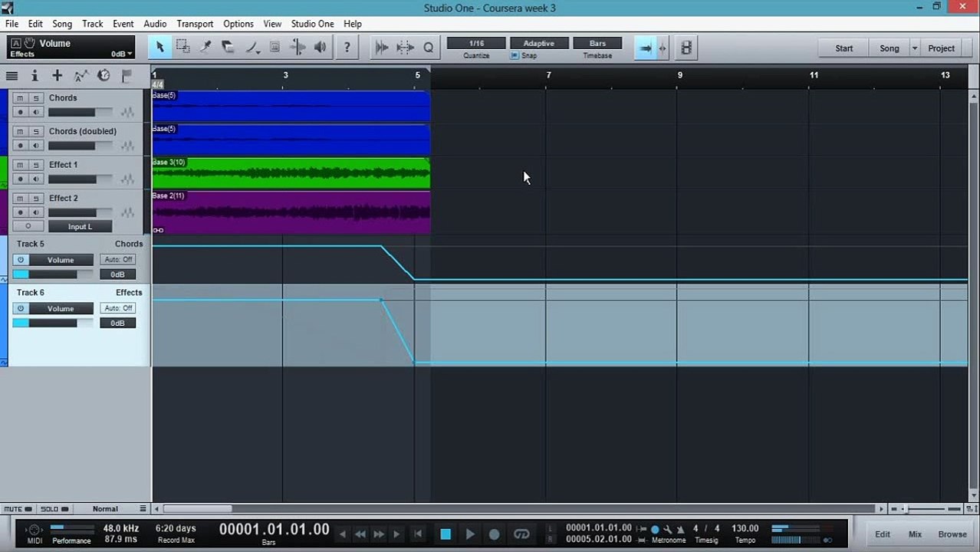Select the Mute tool
This screenshot has width=980, height=552.
pyautogui.click(x=275, y=48)
